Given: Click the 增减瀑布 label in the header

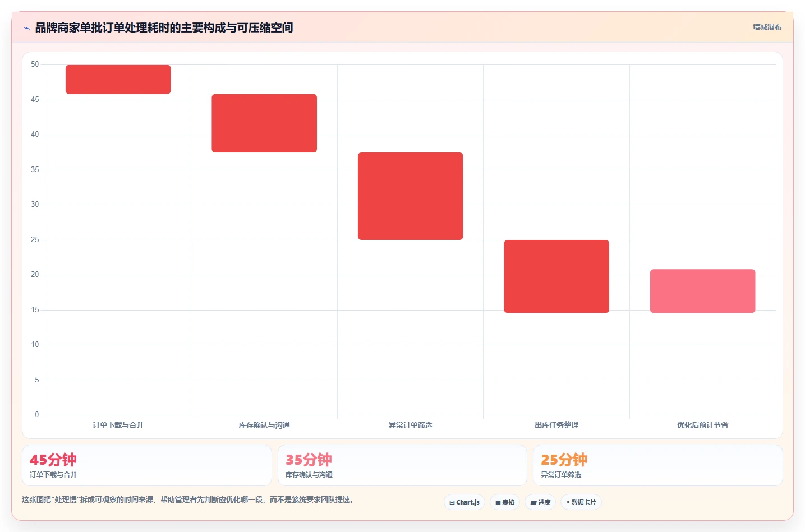Looking at the screenshot, I should click(767, 27).
